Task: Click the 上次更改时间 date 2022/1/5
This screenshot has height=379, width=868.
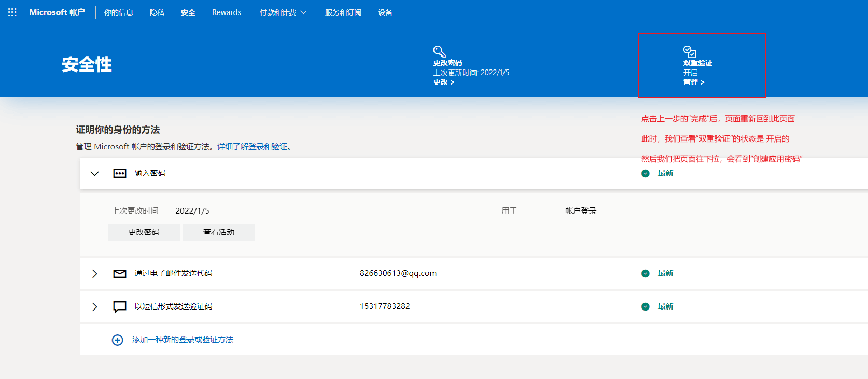Action: point(192,211)
